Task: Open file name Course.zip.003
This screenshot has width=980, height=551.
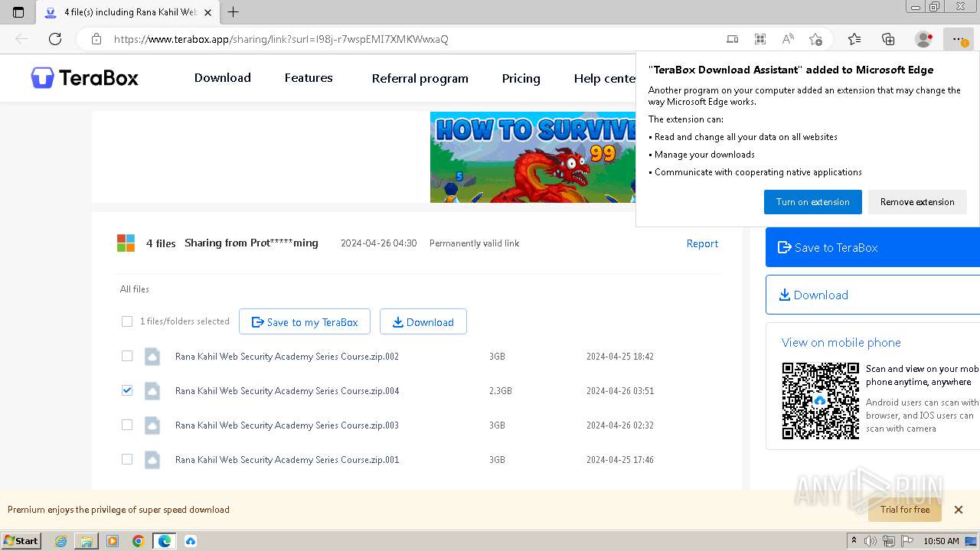Action: [287, 425]
